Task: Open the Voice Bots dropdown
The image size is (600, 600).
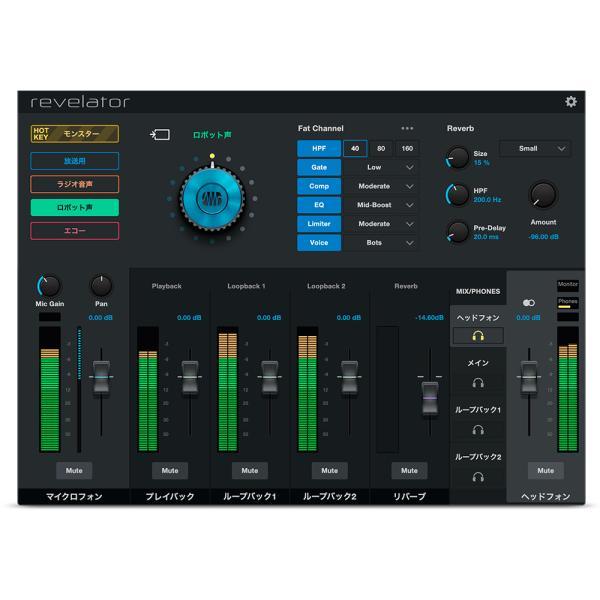Action: pos(381,243)
